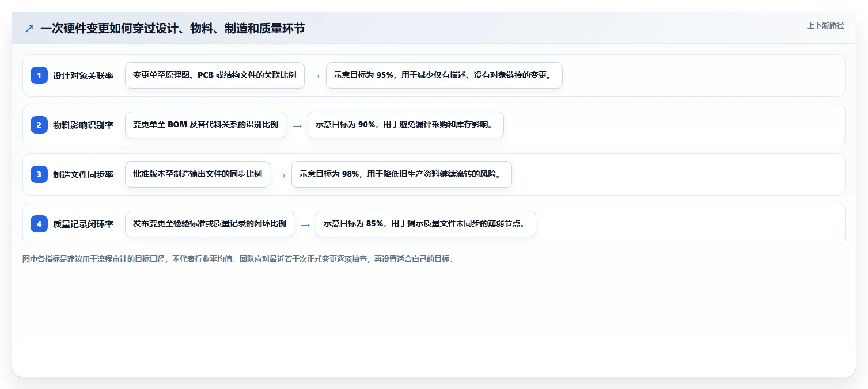Select the step 2 number badge

[x=39, y=125]
